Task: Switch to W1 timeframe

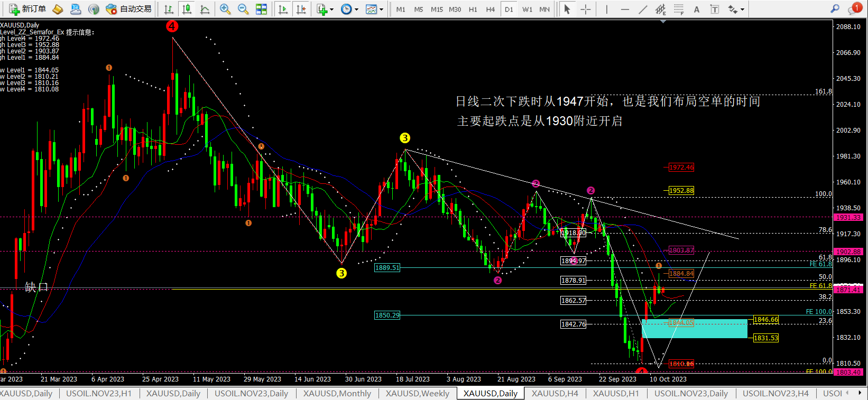Action: pos(528,9)
